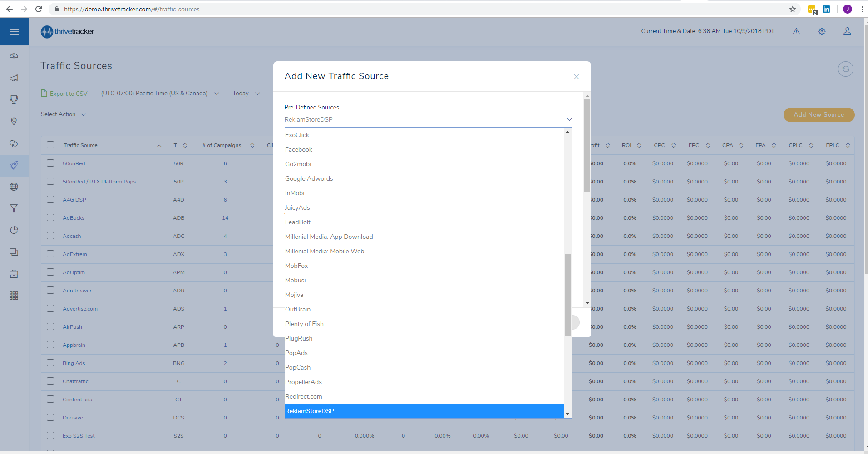
Task: Check the Decisive row checkbox
Action: click(x=50, y=417)
